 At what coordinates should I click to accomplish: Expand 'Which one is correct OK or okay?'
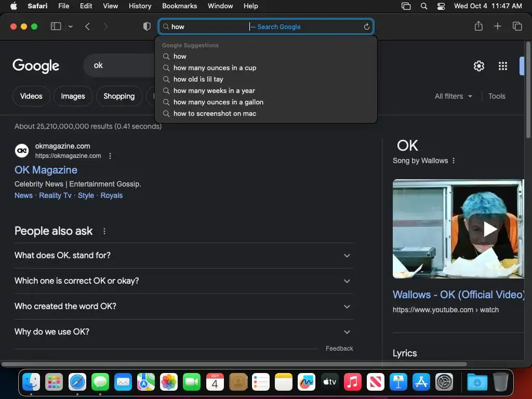point(183,281)
